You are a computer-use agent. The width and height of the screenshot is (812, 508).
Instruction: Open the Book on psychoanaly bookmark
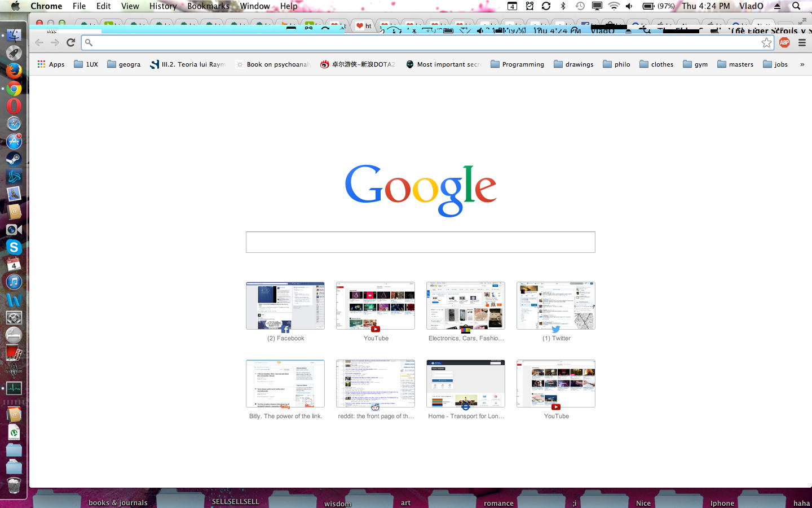click(273, 64)
